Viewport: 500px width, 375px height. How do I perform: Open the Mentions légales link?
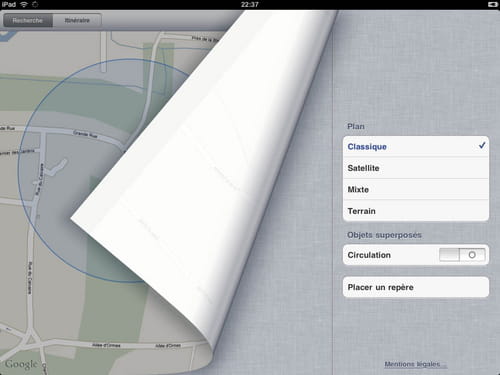click(412, 364)
